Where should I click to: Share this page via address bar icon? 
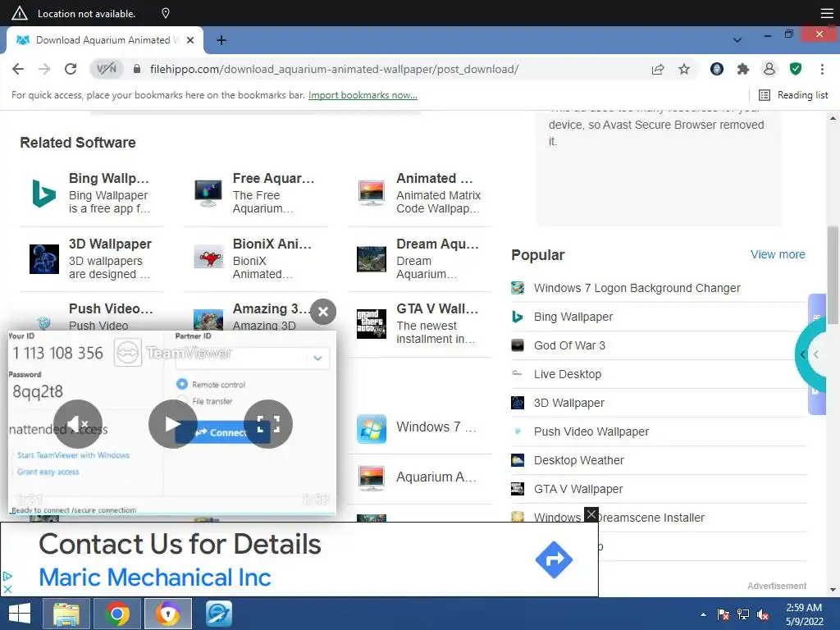(x=658, y=69)
